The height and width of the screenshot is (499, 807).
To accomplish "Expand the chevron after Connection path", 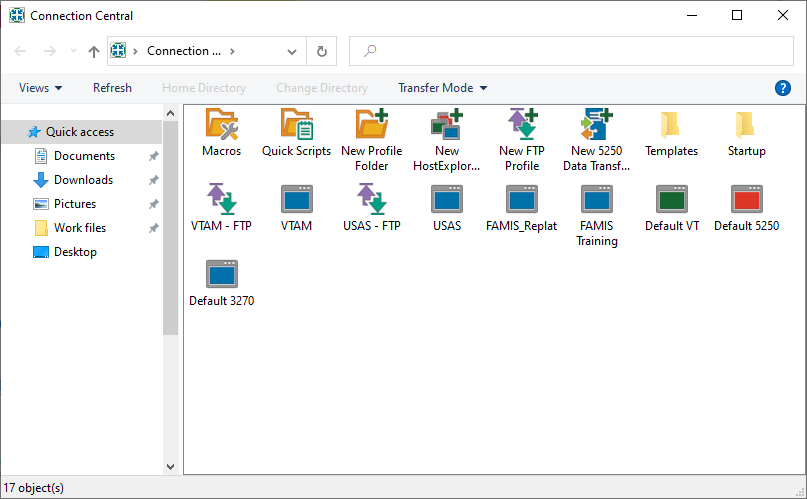I will point(233,51).
